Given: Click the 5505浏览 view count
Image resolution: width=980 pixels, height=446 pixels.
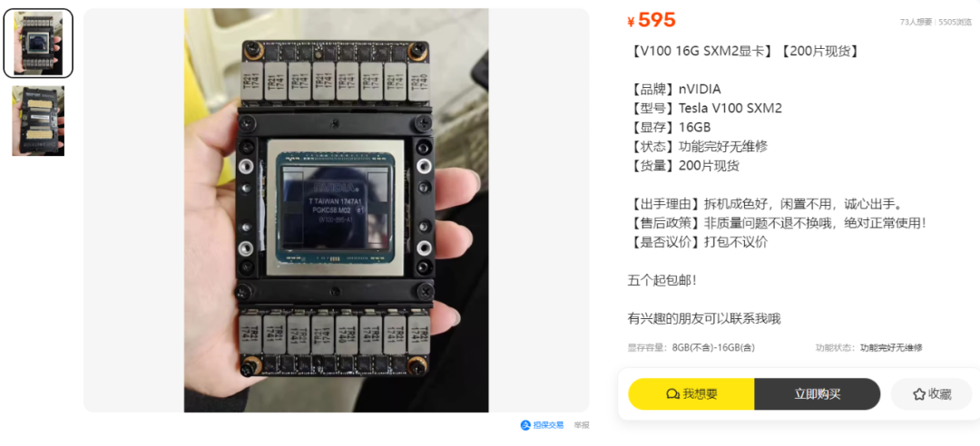Looking at the screenshot, I should (955, 22).
